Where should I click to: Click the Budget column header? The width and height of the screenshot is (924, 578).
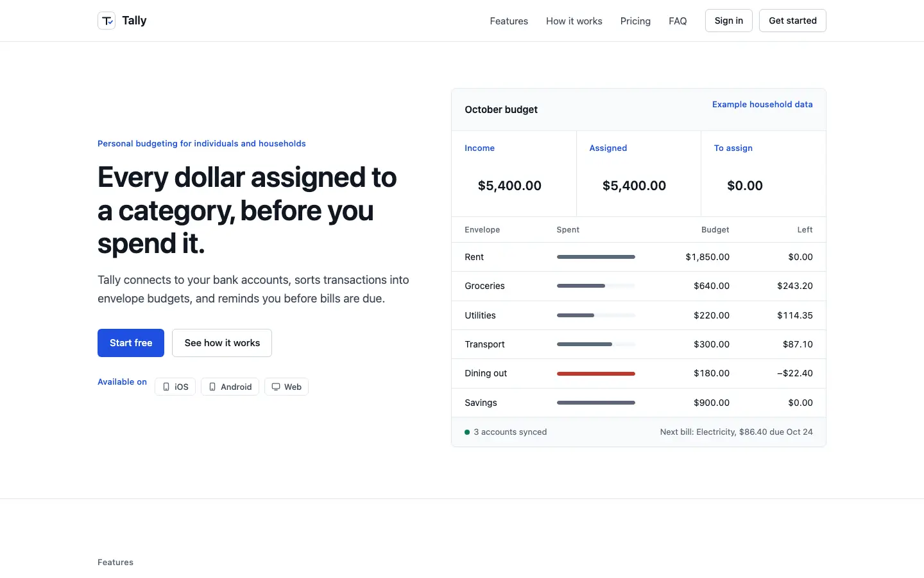point(715,230)
